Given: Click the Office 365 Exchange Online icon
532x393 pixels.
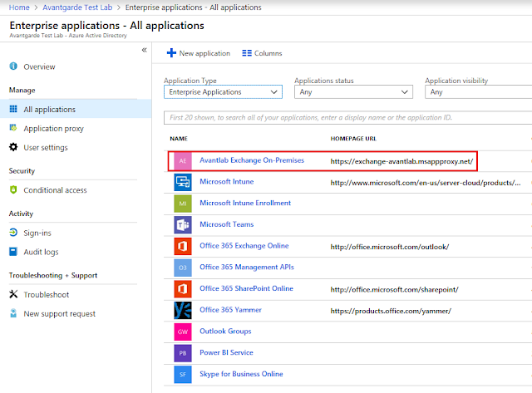Looking at the screenshot, I should coord(183,246).
